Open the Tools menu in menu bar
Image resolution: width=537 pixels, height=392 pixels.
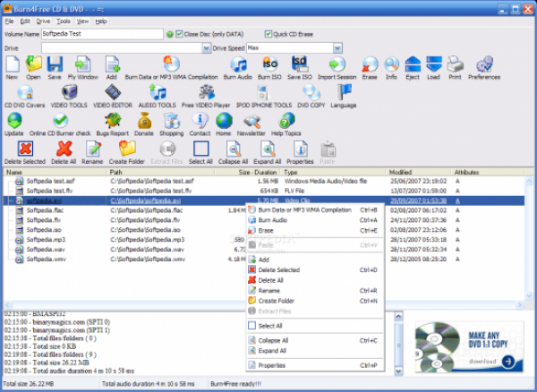(63, 20)
